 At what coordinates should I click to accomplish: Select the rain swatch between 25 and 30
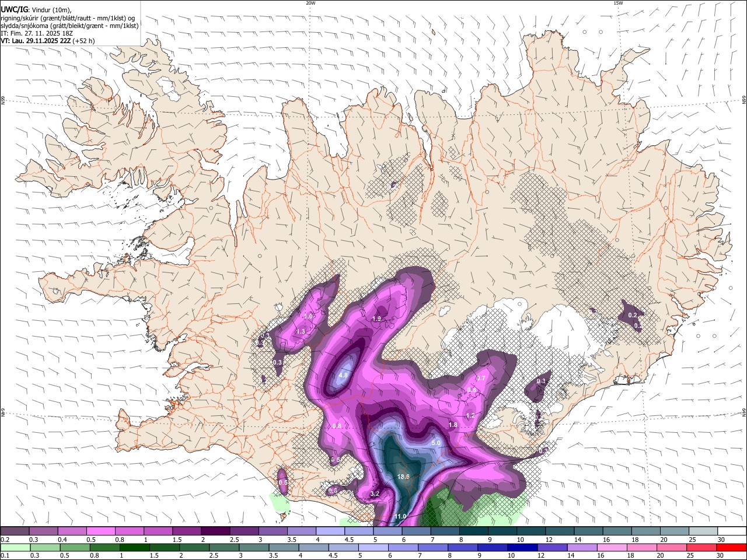(x=701, y=547)
